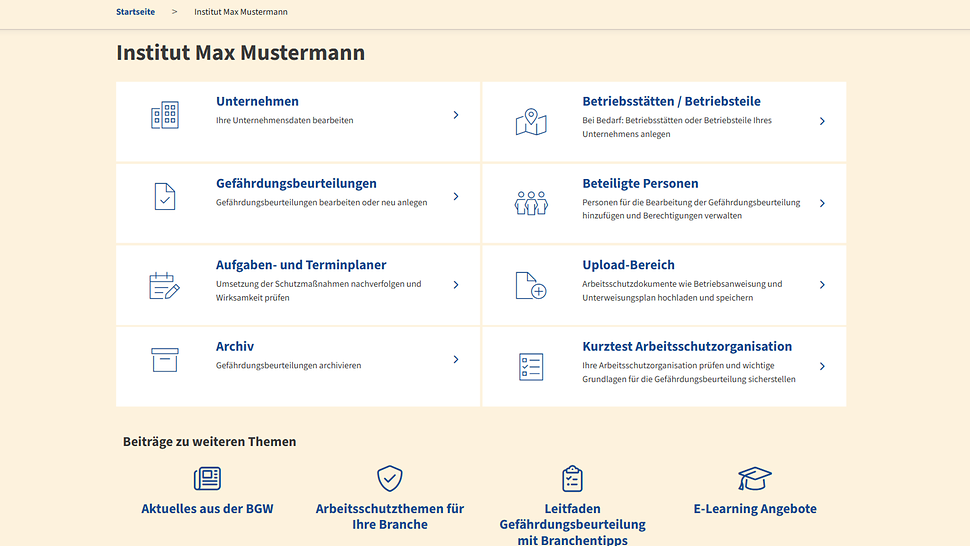Go to Startseite breadcrumb link
The width and height of the screenshot is (970, 546).
pos(135,12)
